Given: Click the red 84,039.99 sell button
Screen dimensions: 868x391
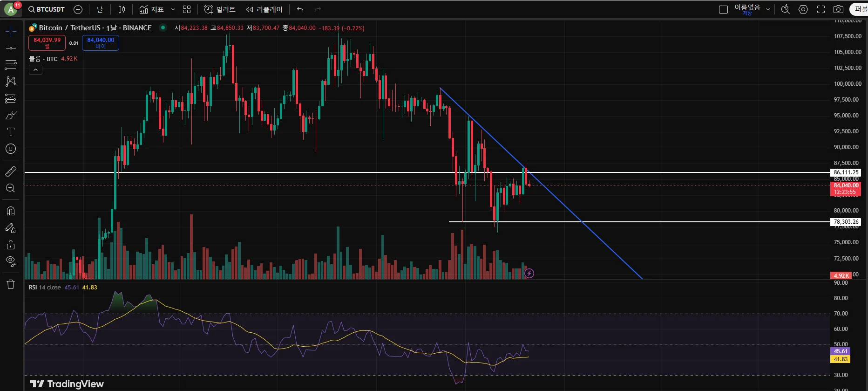Looking at the screenshot, I should tap(47, 43).
